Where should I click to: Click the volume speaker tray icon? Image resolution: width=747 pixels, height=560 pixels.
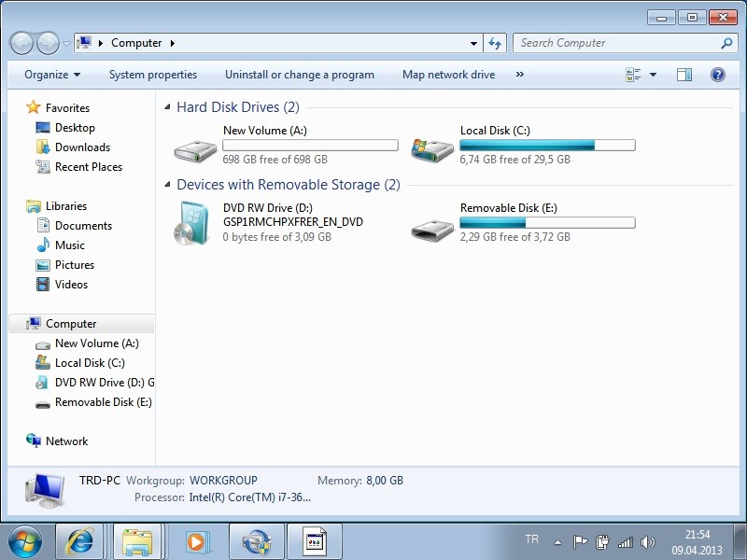point(648,541)
